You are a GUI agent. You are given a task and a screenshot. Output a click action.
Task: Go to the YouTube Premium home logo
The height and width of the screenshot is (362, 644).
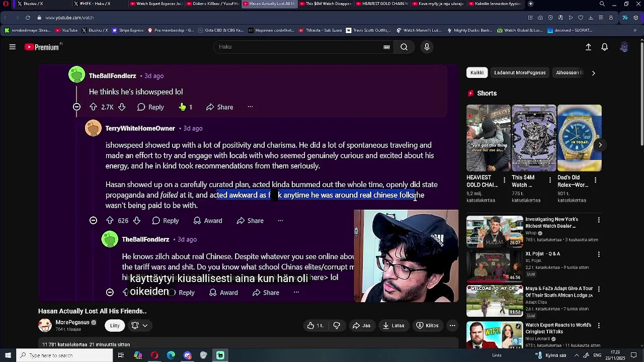43,47
